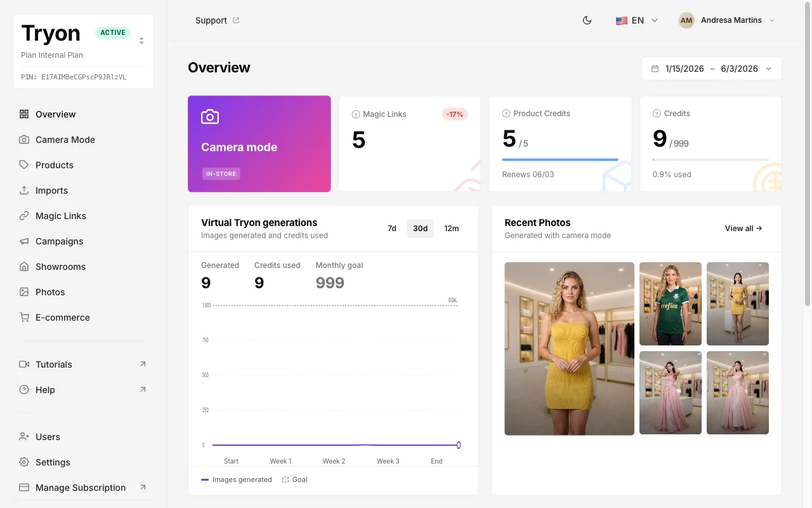This screenshot has width=812, height=508.
Task: Click the Camera Mode camera icon in sidebar
Action: point(24,140)
